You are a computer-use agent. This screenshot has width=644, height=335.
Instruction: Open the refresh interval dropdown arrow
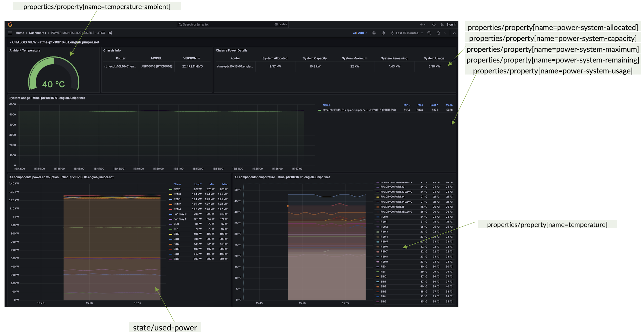tap(445, 33)
